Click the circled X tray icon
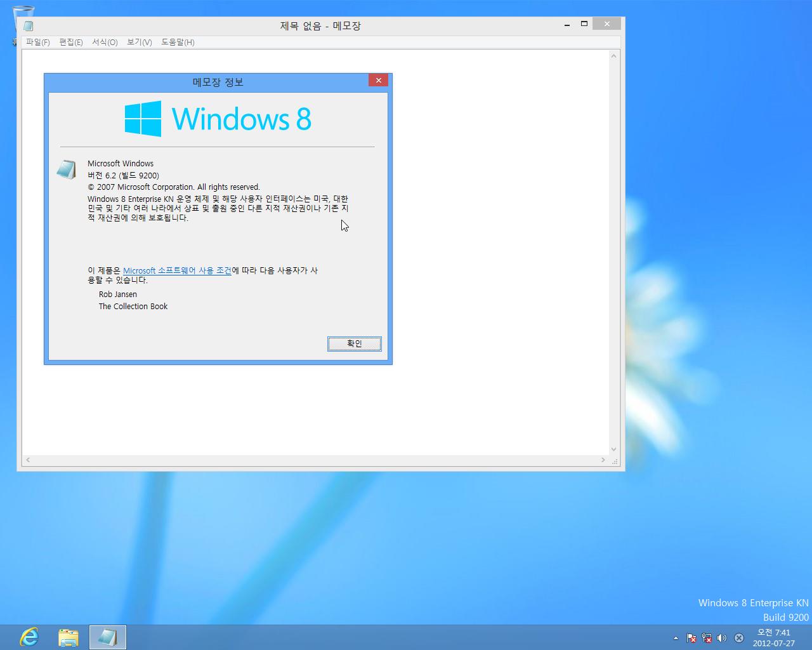The width and height of the screenshot is (812, 650). pyautogui.click(x=739, y=638)
